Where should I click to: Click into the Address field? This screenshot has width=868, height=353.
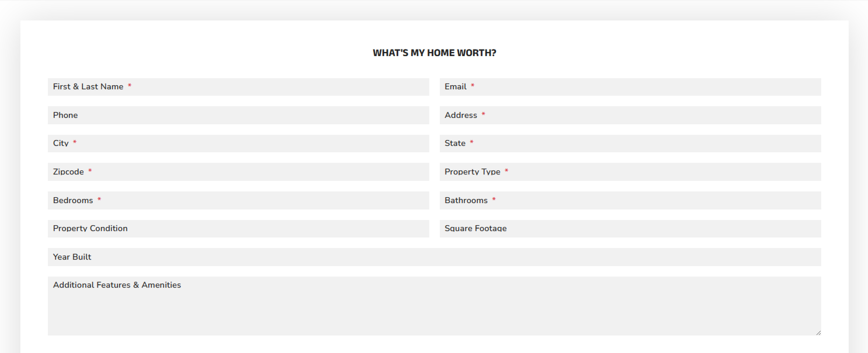coord(630,115)
